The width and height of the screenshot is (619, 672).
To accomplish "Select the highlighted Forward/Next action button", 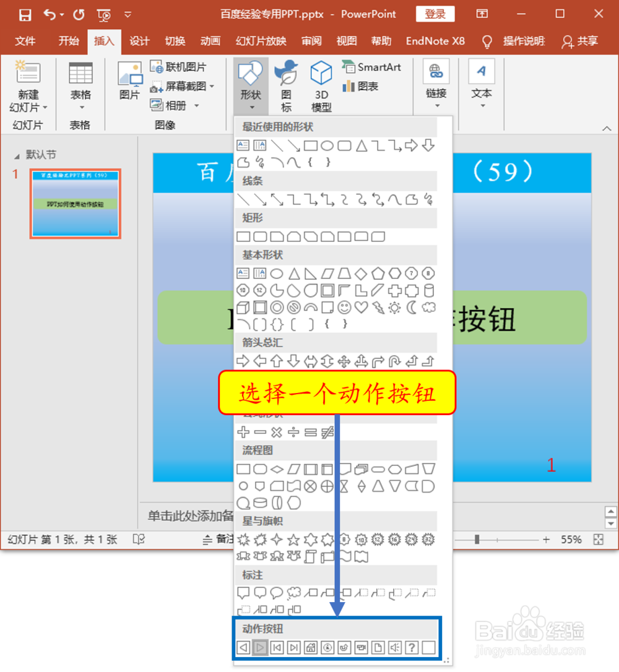I will tap(260, 647).
